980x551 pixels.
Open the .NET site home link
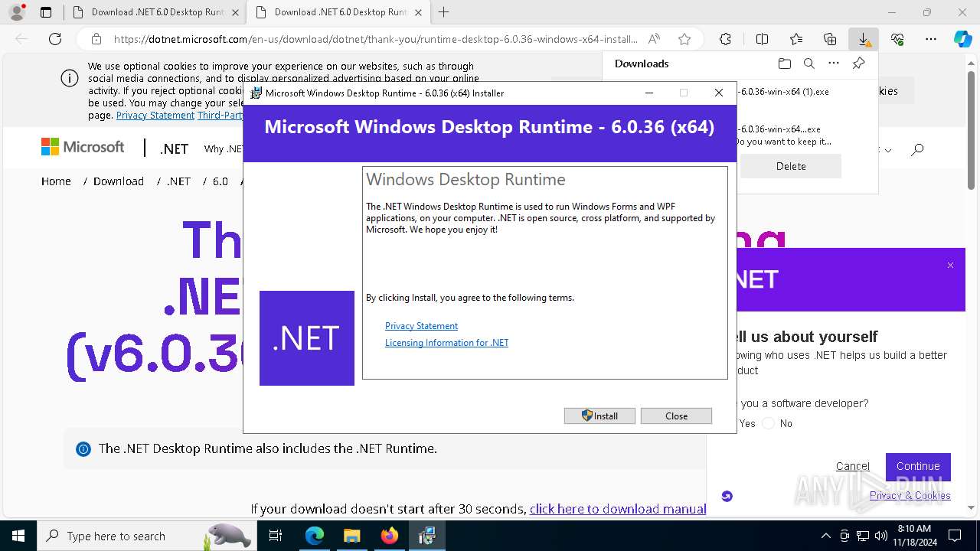coord(174,149)
